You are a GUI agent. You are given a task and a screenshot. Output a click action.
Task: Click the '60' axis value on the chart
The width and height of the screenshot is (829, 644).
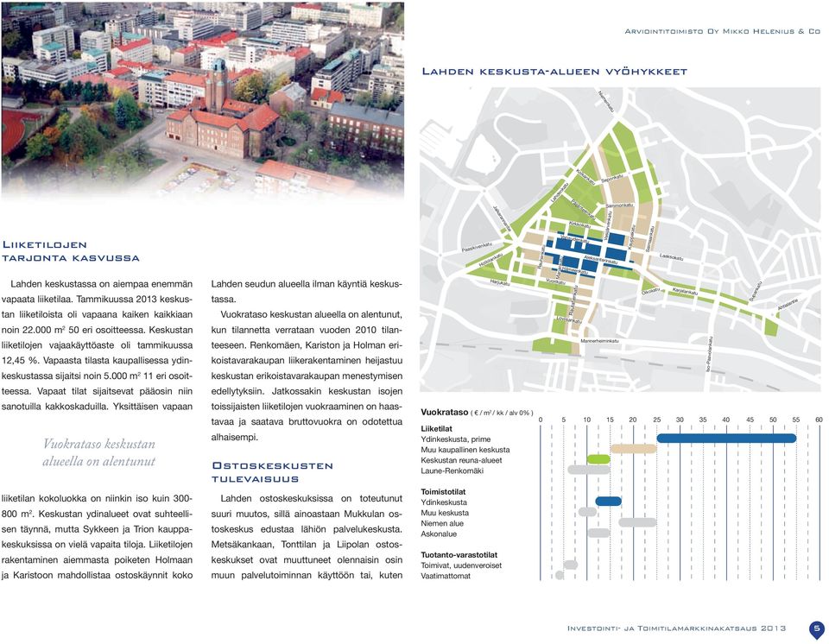click(x=819, y=420)
